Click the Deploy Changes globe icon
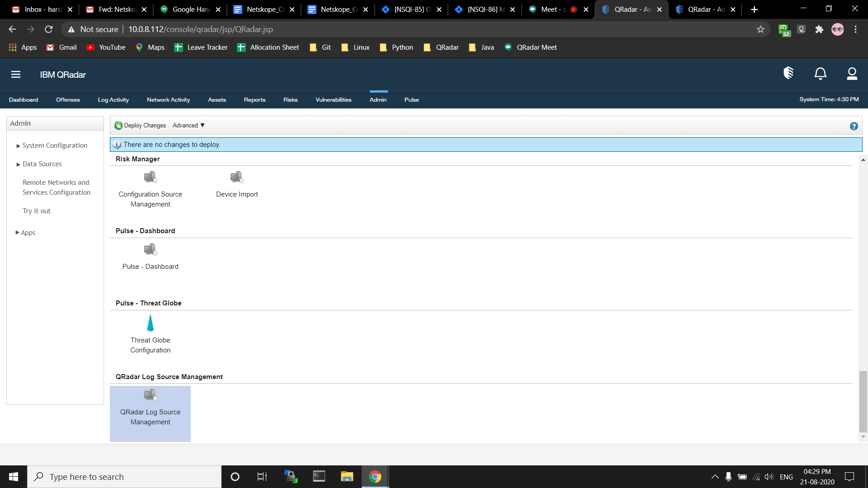 click(118, 125)
